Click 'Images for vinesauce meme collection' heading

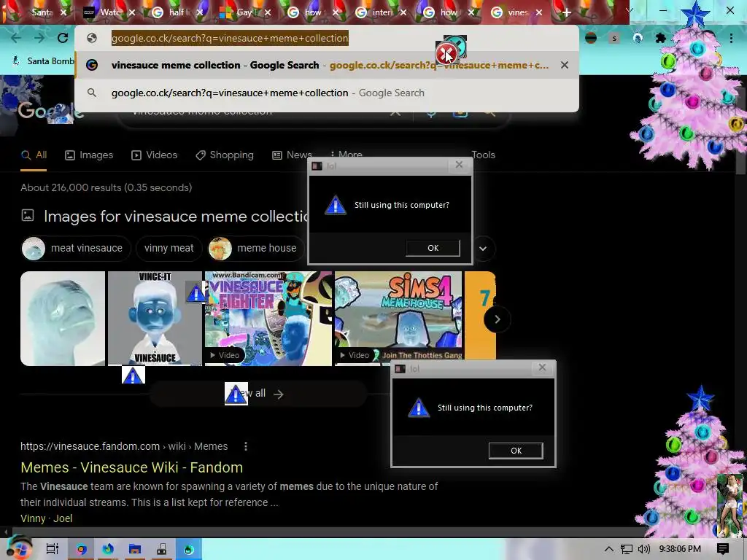click(x=177, y=216)
